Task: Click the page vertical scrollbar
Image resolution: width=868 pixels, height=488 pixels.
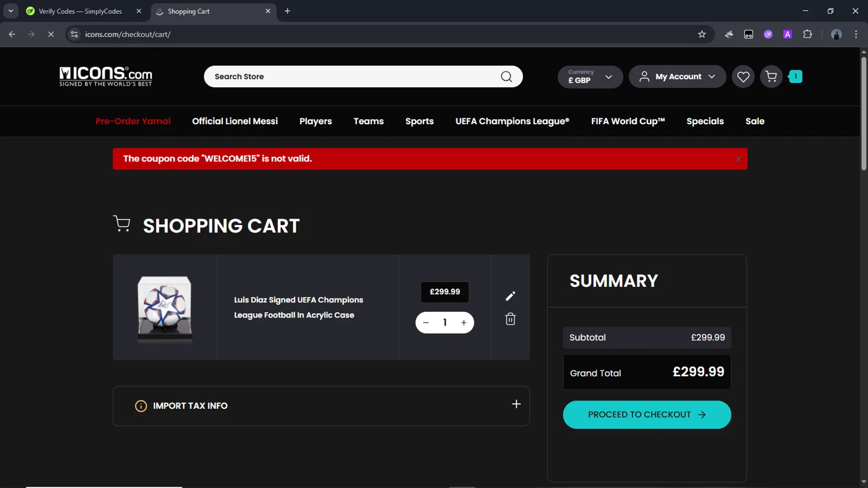Action: [863, 113]
